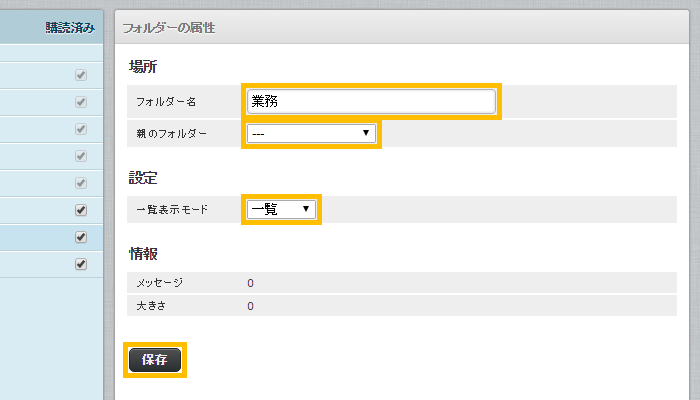Screen dimensions: 700x400
Task: Click the フォルダー名 text input field
Action: click(x=370, y=102)
